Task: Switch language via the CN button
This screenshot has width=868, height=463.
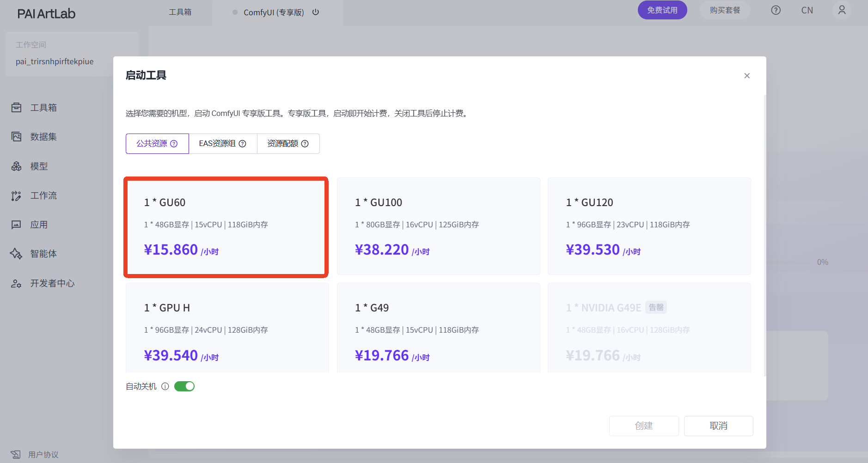Action: pyautogui.click(x=807, y=10)
